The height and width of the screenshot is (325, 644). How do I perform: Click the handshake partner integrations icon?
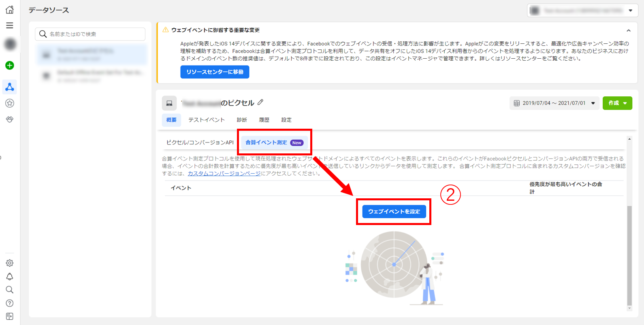(x=10, y=119)
